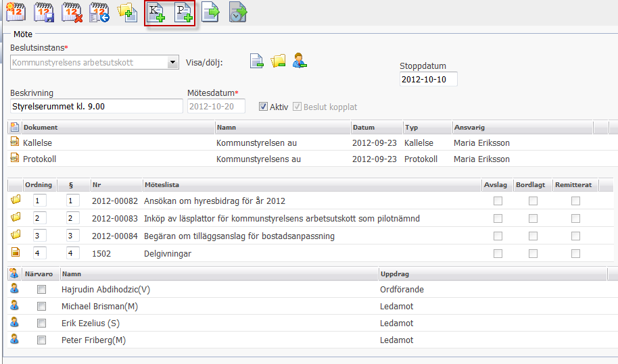The width and height of the screenshot is (618, 364).
Task: Open Beslutsinstans dropdown arrow
Action: coord(172,63)
